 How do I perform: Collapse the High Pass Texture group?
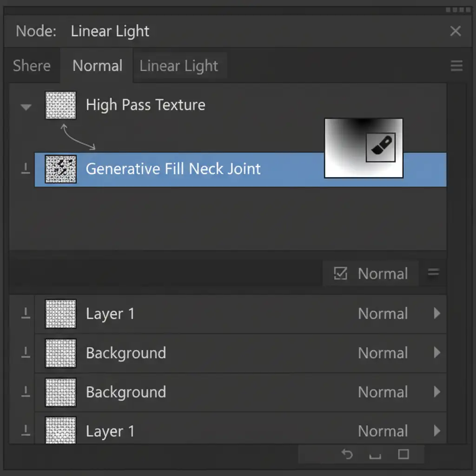point(26,107)
